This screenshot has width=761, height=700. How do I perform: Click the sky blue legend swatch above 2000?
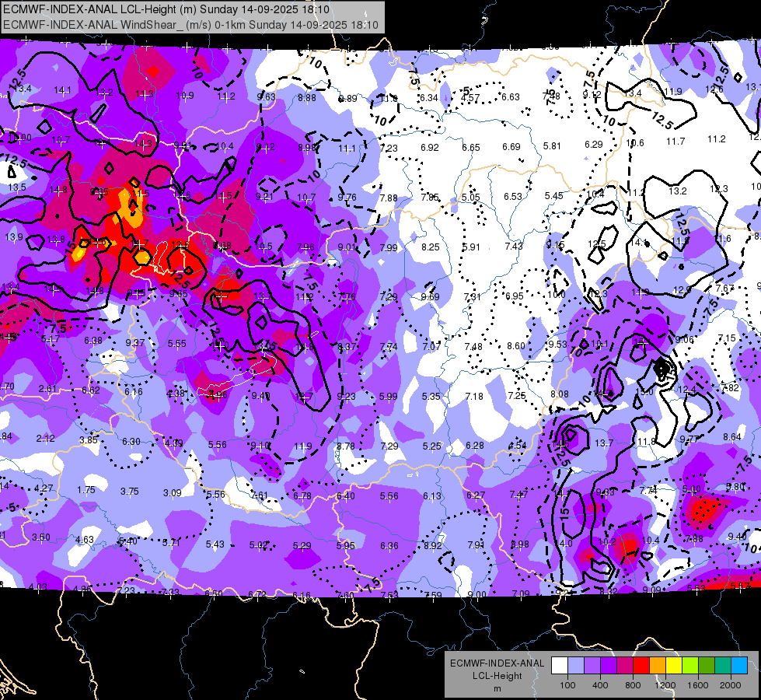739,666
